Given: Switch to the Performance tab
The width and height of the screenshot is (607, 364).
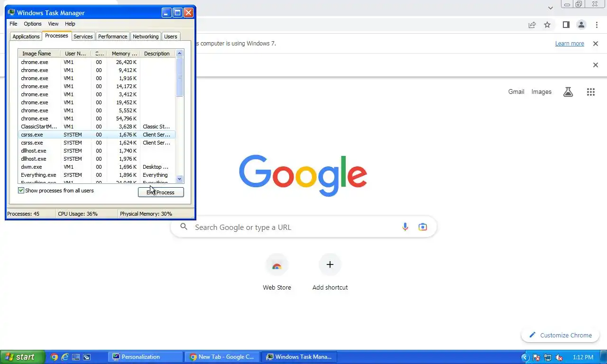Looking at the screenshot, I should click(113, 36).
